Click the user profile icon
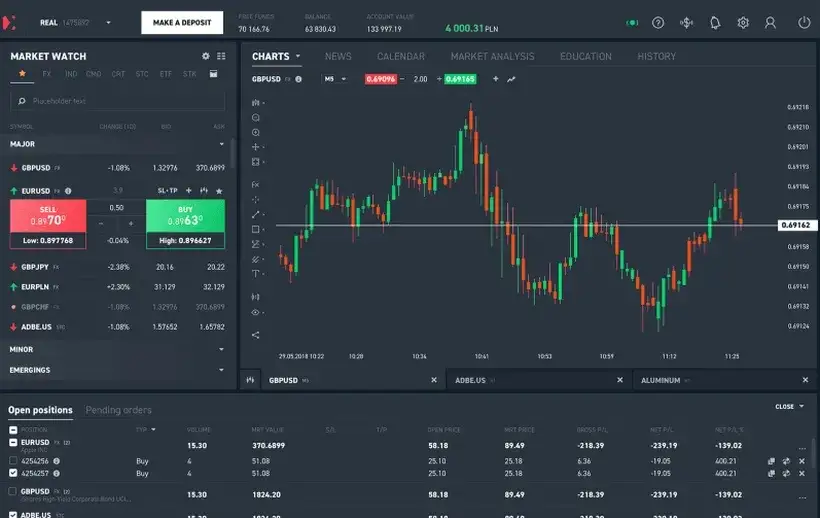The width and height of the screenshot is (820, 518). coord(770,22)
